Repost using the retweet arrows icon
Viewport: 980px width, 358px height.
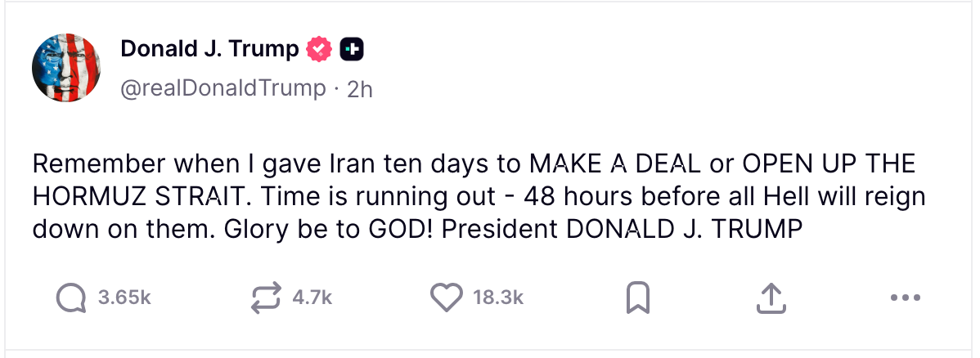266,298
